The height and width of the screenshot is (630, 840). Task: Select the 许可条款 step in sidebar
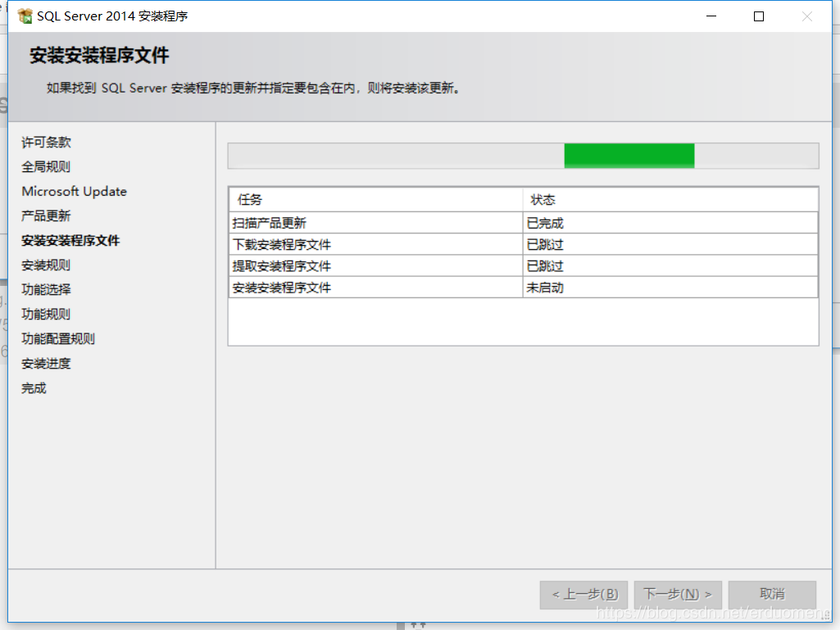pyautogui.click(x=46, y=143)
